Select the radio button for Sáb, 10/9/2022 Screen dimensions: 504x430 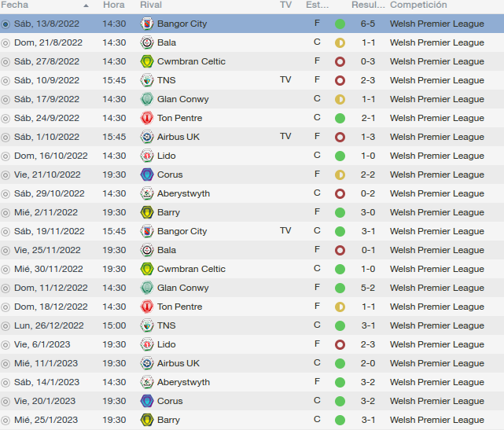[6, 80]
